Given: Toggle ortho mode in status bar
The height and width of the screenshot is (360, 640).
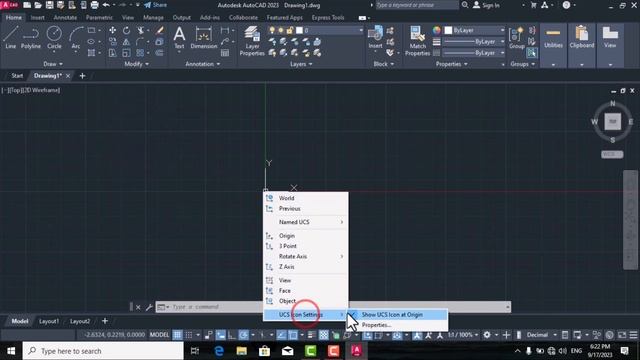Looking at the screenshot, I should pos(232,335).
